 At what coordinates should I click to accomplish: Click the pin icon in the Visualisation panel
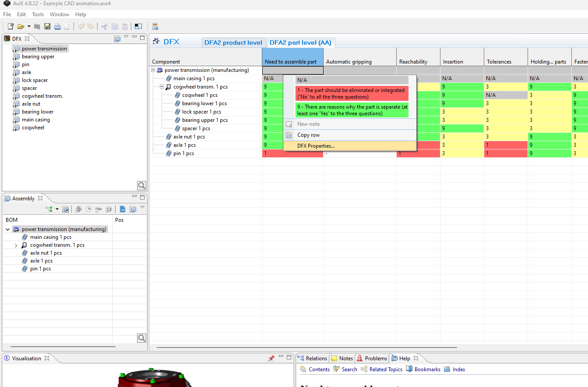tap(271, 358)
